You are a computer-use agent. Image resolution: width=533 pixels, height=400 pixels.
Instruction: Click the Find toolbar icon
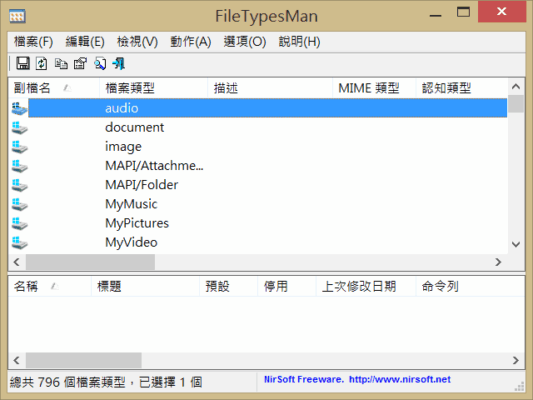100,64
